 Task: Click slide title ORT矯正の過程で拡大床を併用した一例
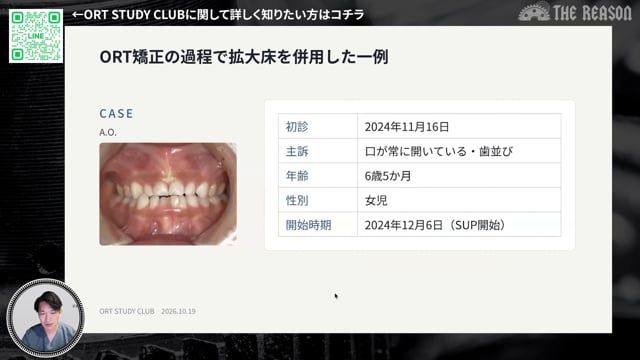[244, 57]
